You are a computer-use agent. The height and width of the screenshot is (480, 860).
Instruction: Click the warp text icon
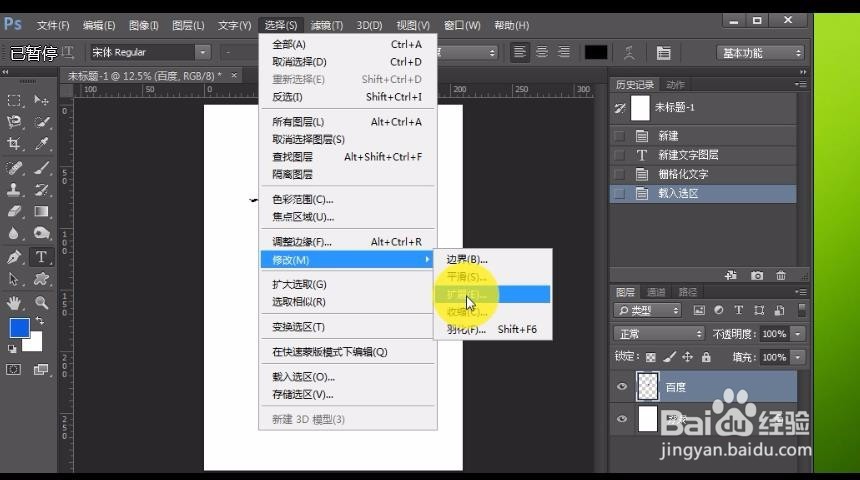click(630, 53)
